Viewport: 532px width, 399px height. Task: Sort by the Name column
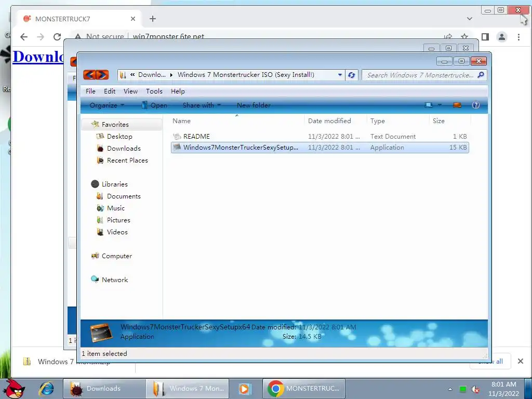181,121
